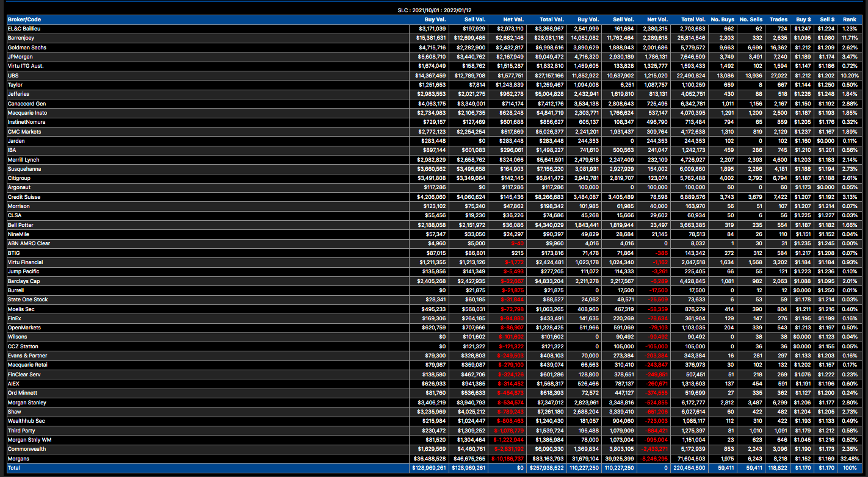Select the CMC Markets broker row
Image resolution: width=868 pixels, height=477 pixels.
[433, 131]
